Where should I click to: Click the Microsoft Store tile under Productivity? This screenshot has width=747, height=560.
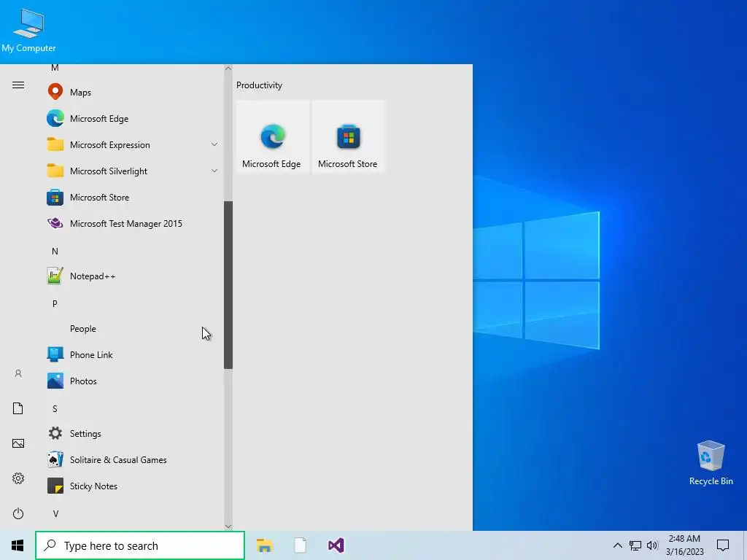pos(348,136)
